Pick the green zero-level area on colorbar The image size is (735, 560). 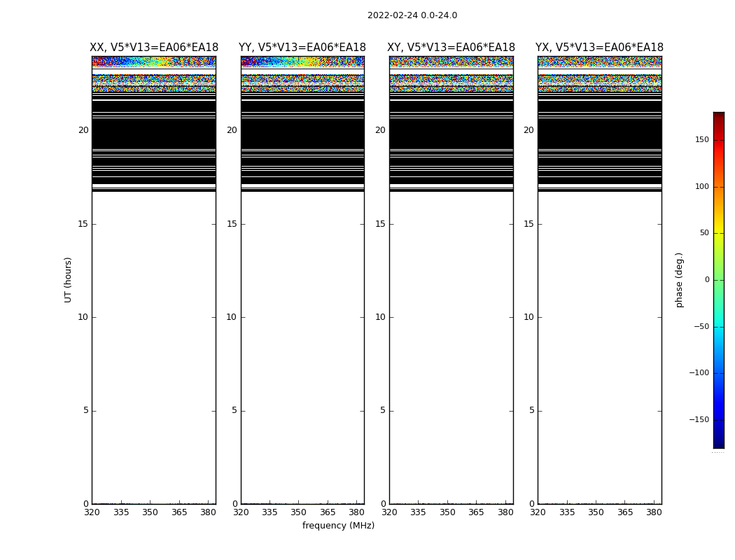coord(718,280)
